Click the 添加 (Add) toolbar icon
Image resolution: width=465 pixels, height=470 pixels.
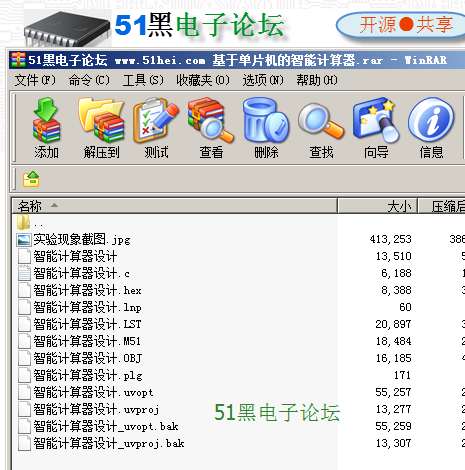click(x=46, y=120)
